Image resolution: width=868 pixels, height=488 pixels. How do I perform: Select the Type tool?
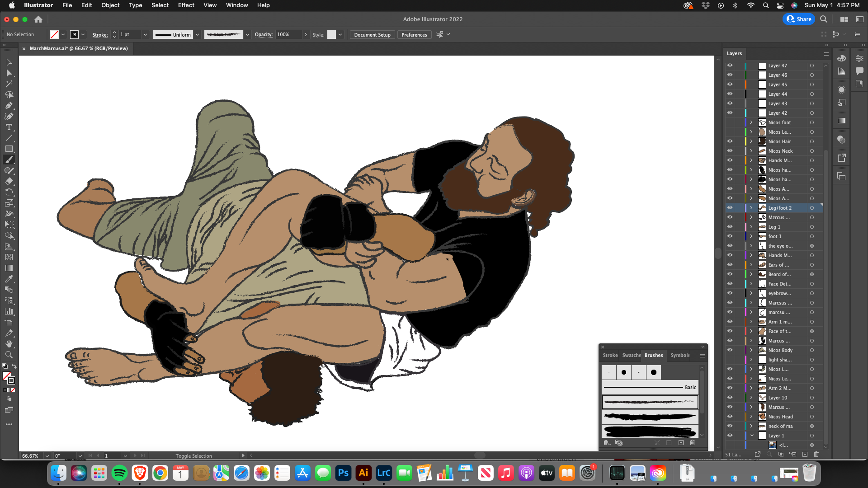click(9, 127)
